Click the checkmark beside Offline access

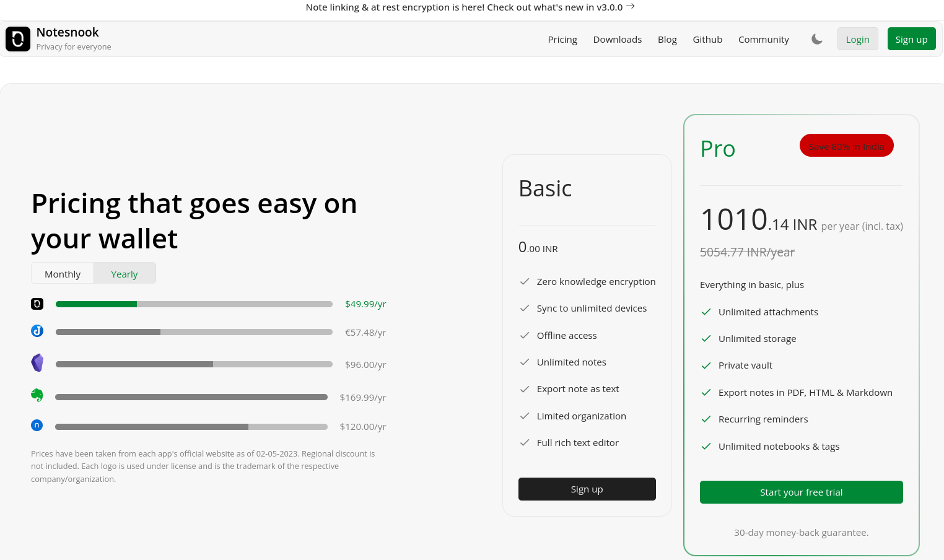tap(525, 335)
